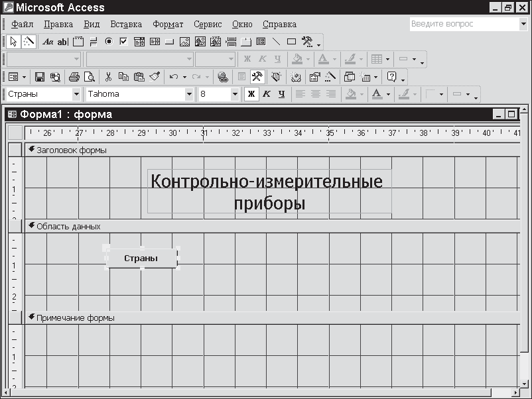The height and width of the screenshot is (399, 532).
Task: Open the Страны object selector dropdown
Action: 76,94
